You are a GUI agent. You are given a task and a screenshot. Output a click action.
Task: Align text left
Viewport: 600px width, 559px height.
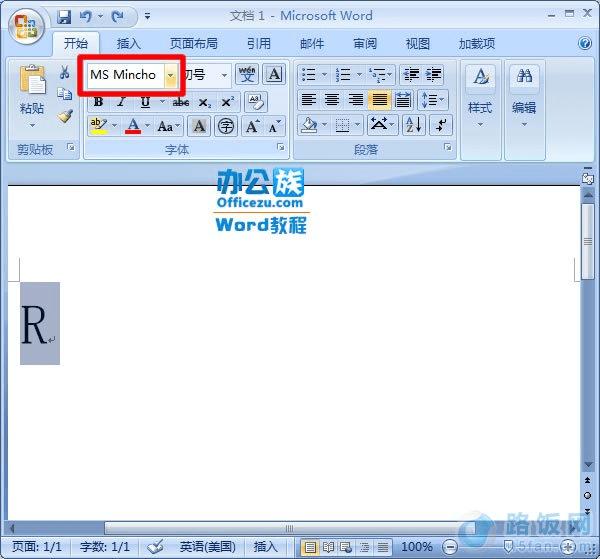coord(308,100)
